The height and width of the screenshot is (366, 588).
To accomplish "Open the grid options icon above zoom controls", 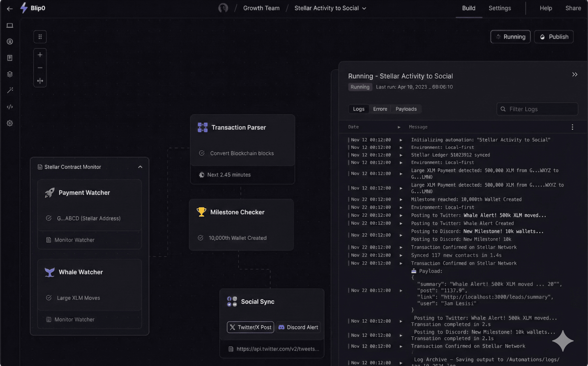I will 40,37.
